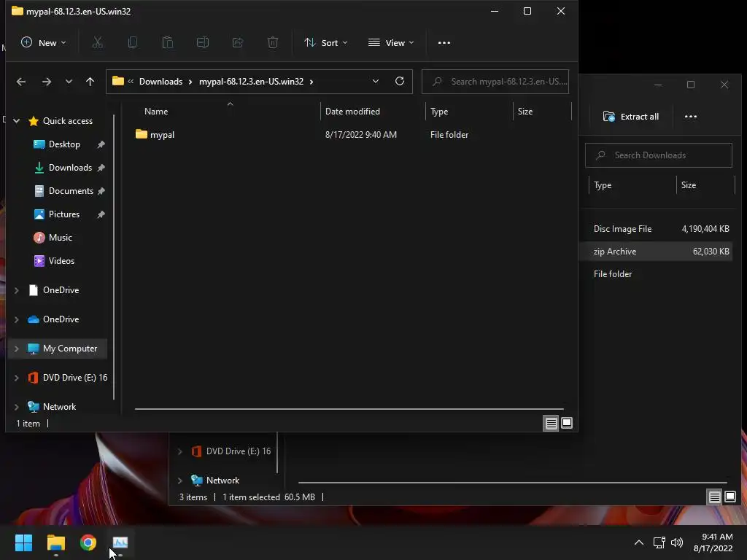Go up one folder level

pos(90,82)
